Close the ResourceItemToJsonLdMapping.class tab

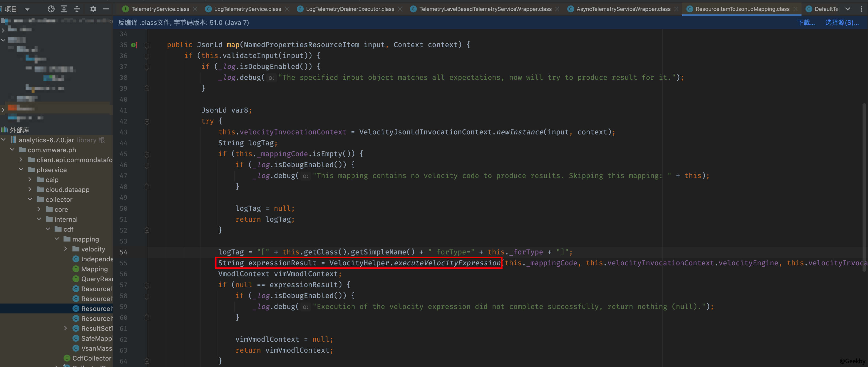pyautogui.click(x=796, y=9)
